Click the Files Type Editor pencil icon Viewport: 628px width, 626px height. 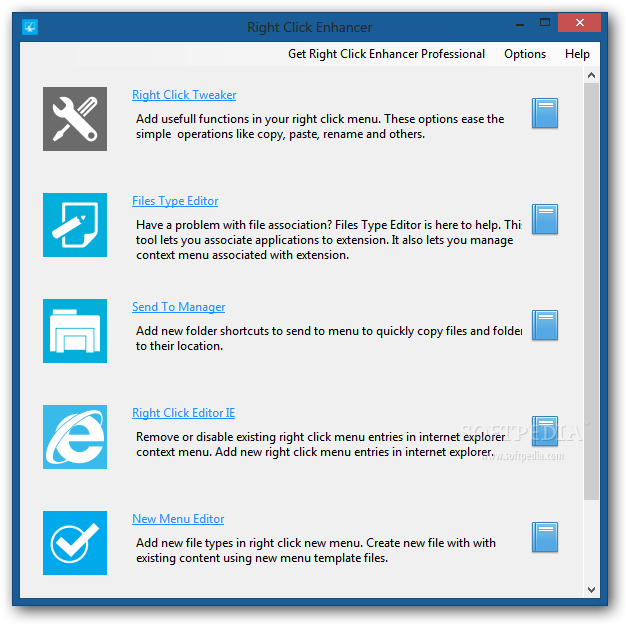pyautogui.click(x=75, y=225)
